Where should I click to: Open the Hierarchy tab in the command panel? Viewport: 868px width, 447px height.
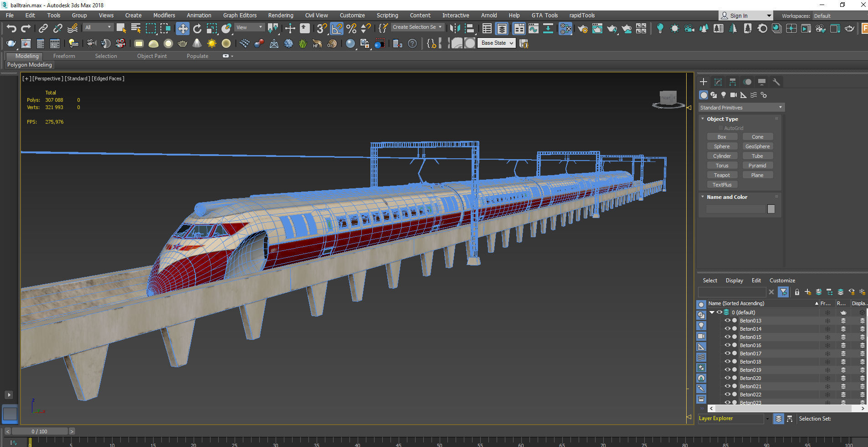tap(733, 82)
